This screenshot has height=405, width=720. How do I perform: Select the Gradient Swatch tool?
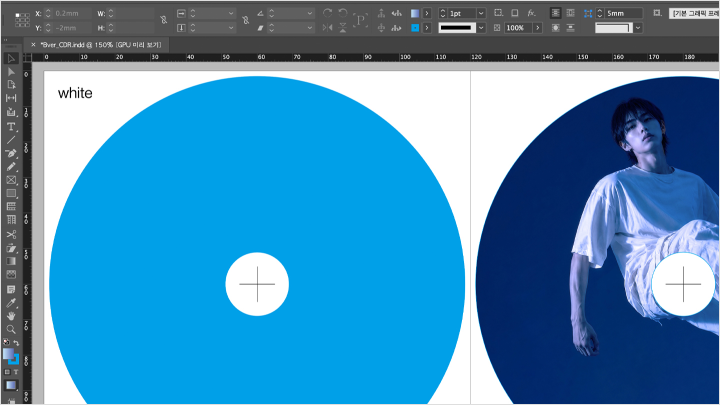coord(11,261)
